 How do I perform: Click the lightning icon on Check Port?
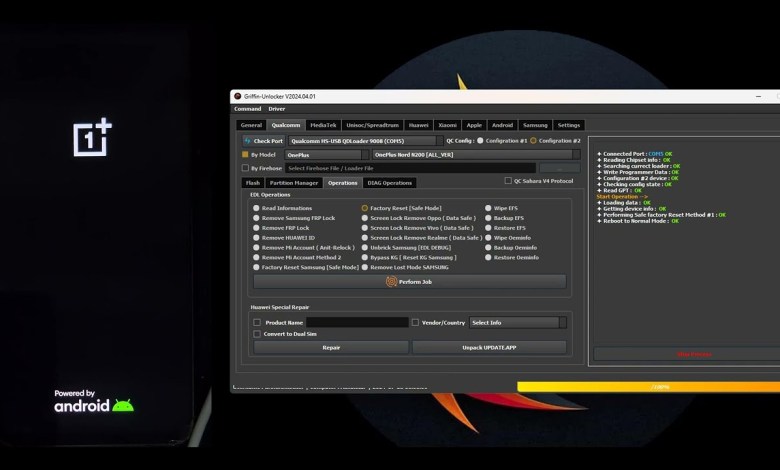247,141
